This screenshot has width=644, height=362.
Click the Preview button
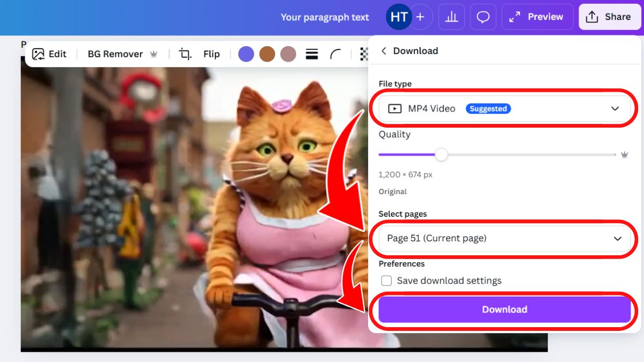click(537, 17)
